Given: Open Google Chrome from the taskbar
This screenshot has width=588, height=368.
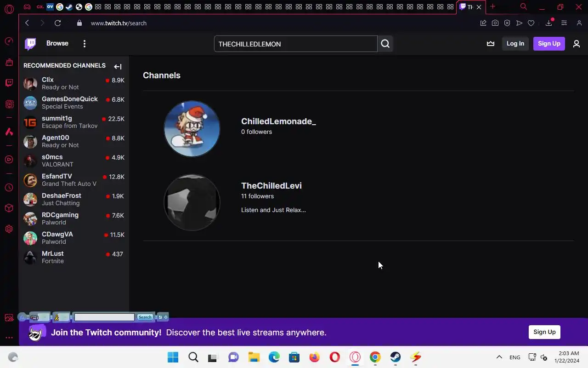Looking at the screenshot, I should point(375,357).
